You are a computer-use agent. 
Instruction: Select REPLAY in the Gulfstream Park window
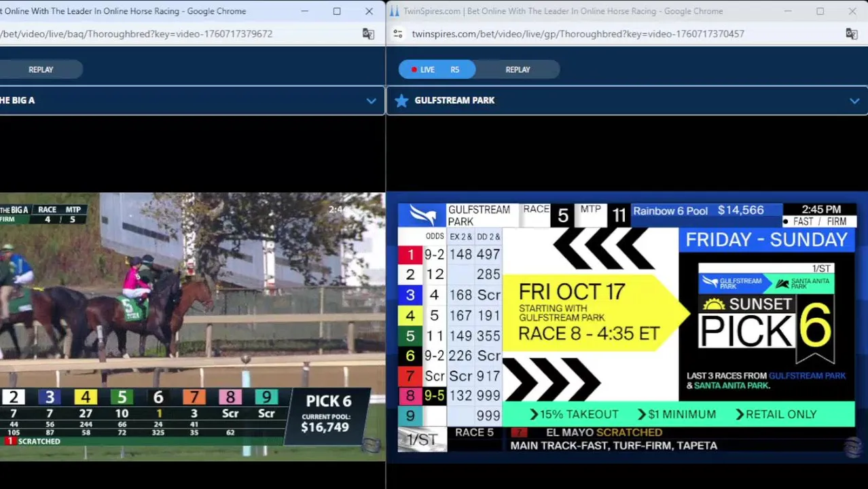click(x=518, y=69)
